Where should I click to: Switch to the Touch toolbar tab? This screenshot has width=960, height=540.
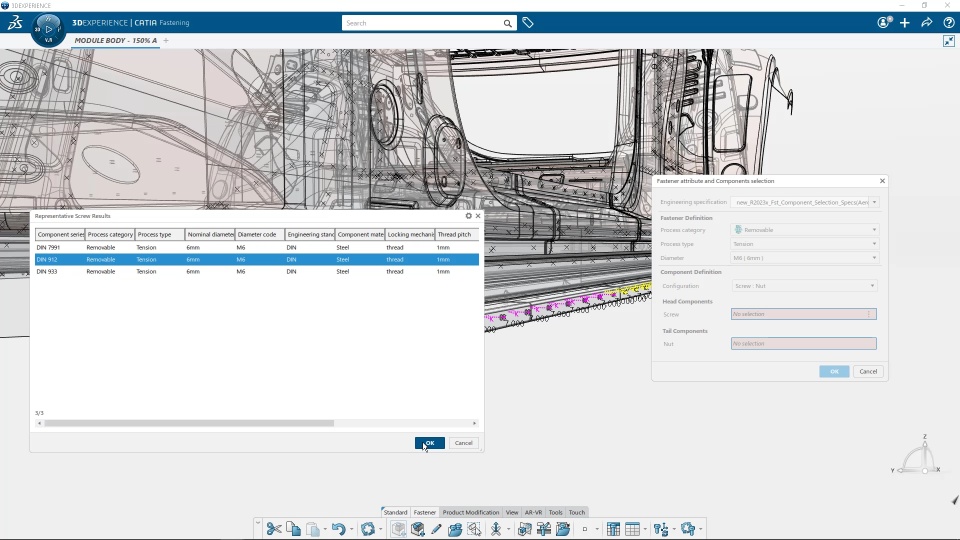(x=577, y=512)
